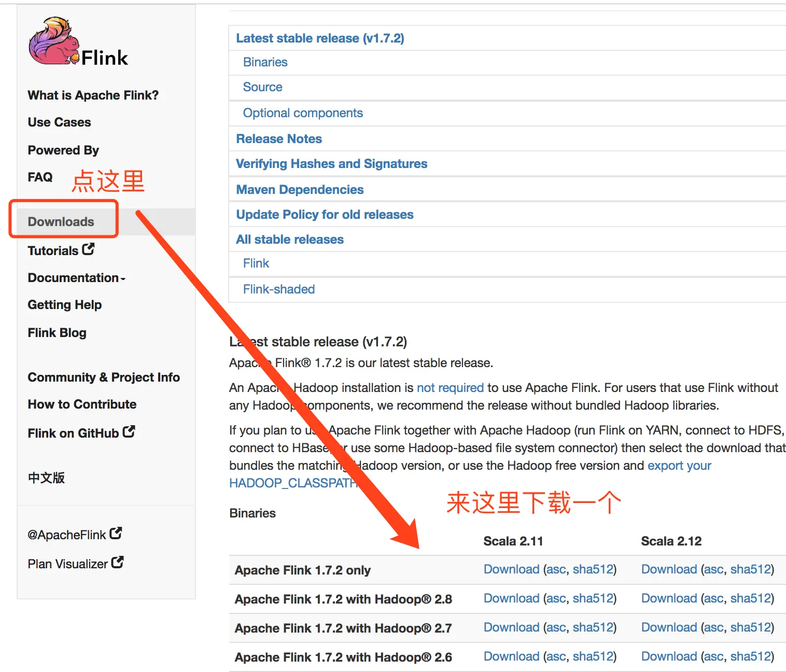The width and height of the screenshot is (786, 672).
Task: Switch to the 中文版 Chinese version
Action: [46, 478]
